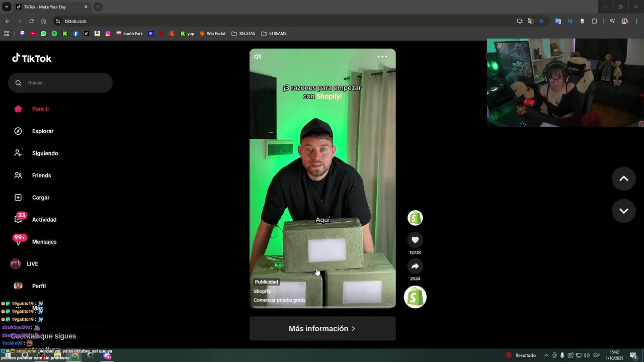Open the Win Portal bookmark

[x=213, y=34]
